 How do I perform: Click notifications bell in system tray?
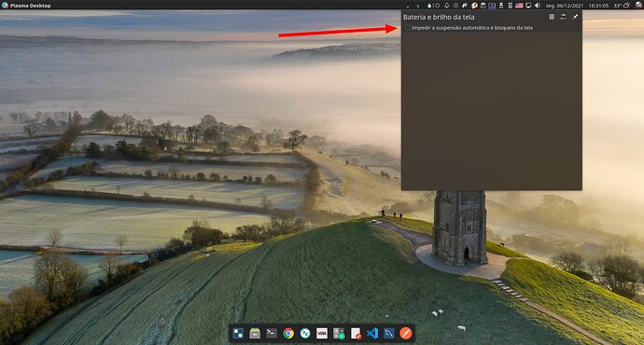pos(447,6)
